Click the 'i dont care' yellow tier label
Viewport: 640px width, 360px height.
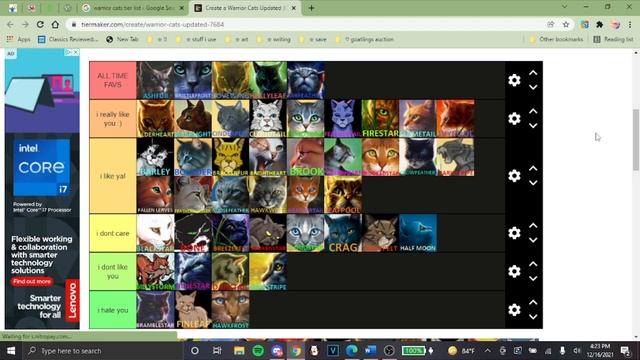pos(113,233)
